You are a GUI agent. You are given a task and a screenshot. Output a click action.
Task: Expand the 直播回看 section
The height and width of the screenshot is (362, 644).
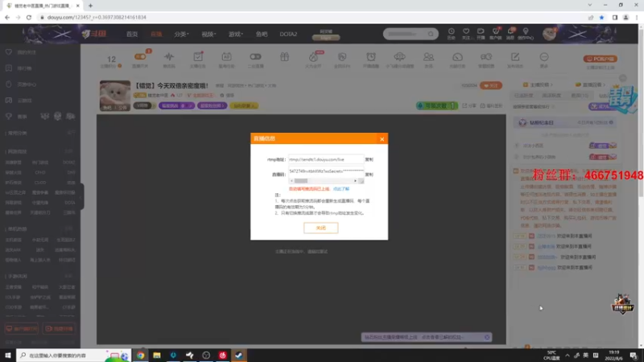tap(591, 84)
